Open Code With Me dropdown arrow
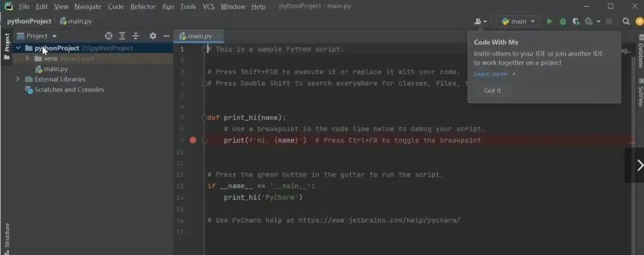Screen dimensions: 644x255 pos(485,21)
